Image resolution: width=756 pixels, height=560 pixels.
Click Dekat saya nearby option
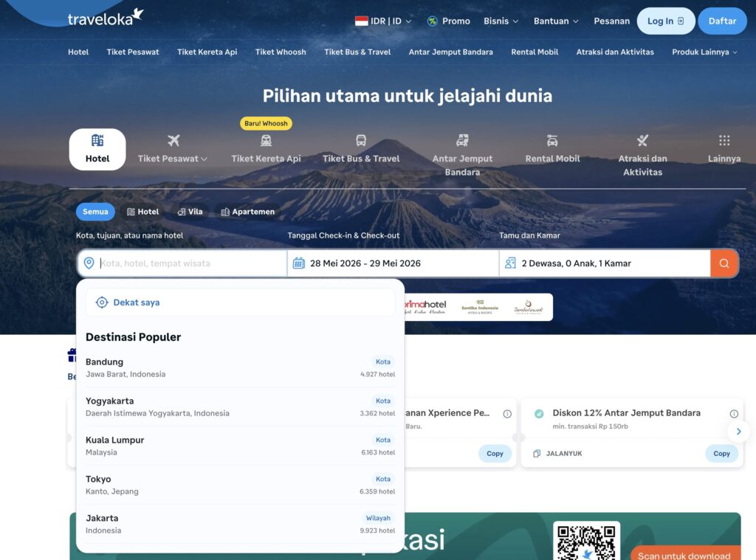pyautogui.click(x=240, y=303)
